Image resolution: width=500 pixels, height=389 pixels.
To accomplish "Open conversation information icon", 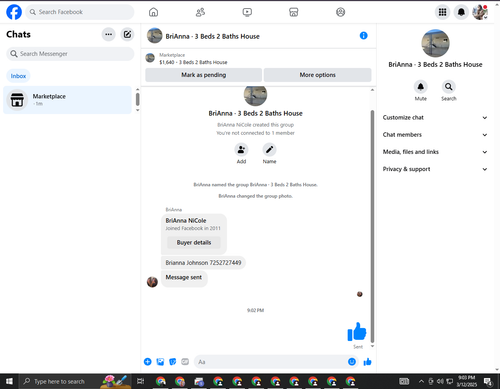I will pyautogui.click(x=363, y=36).
